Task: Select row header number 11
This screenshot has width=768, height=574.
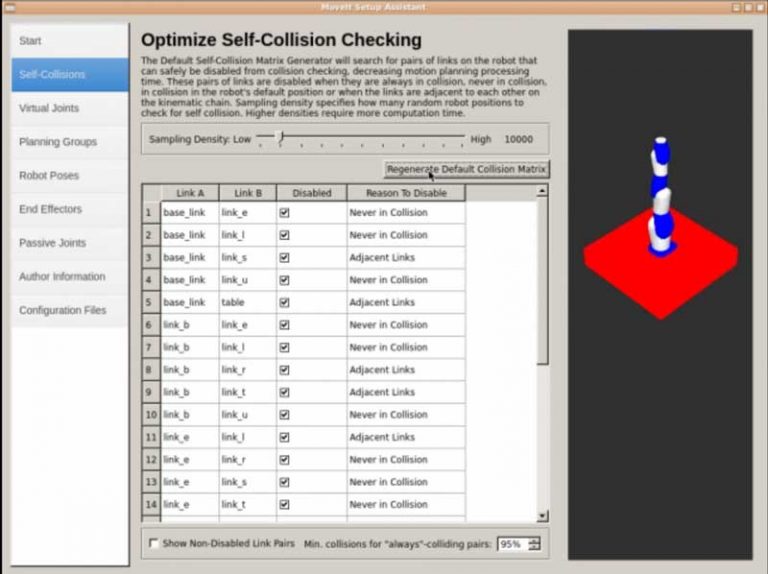Action: pos(151,437)
